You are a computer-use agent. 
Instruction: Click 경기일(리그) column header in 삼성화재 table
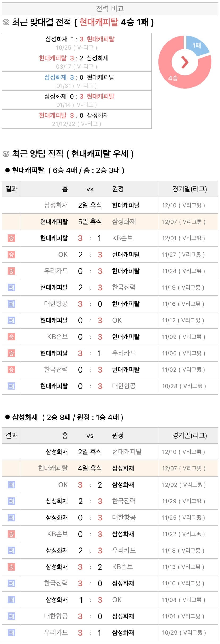click(189, 435)
